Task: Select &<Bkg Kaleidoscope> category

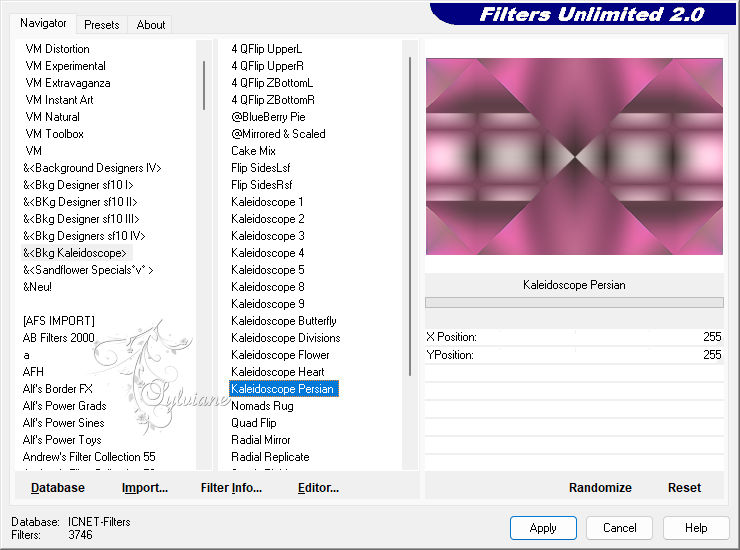Action: tap(75, 253)
